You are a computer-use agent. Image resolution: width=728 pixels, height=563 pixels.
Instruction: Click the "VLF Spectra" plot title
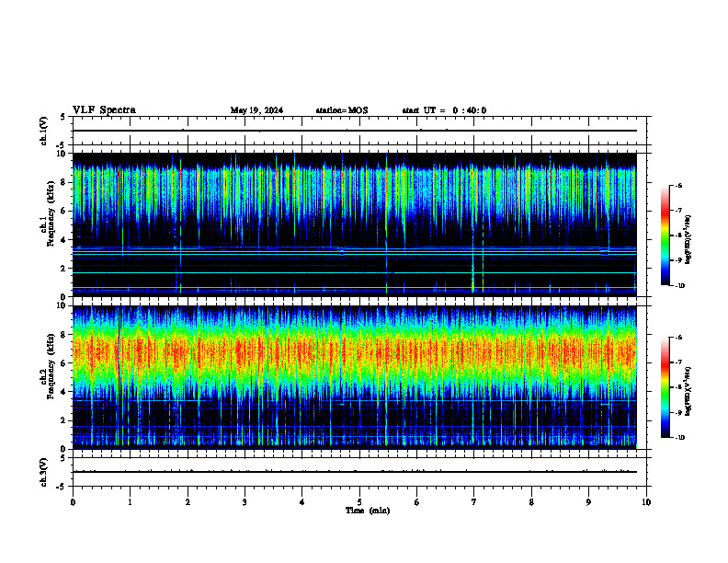pos(104,110)
